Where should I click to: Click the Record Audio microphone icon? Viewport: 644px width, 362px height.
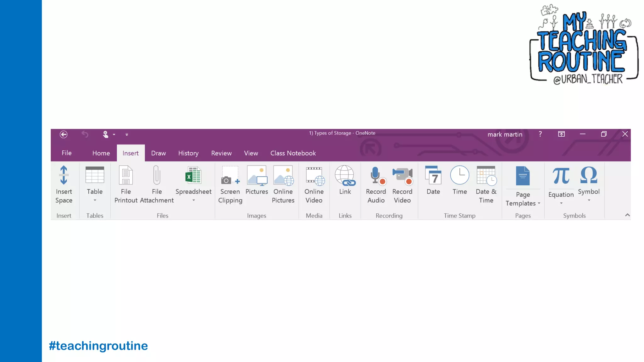click(376, 175)
